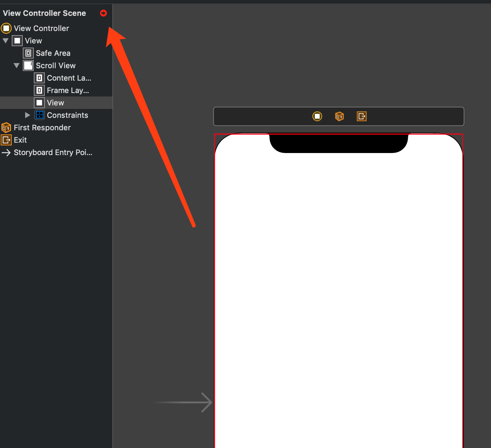Collapse the Scroll View disclosure triangle
The height and width of the screenshot is (448, 491).
pos(17,65)
